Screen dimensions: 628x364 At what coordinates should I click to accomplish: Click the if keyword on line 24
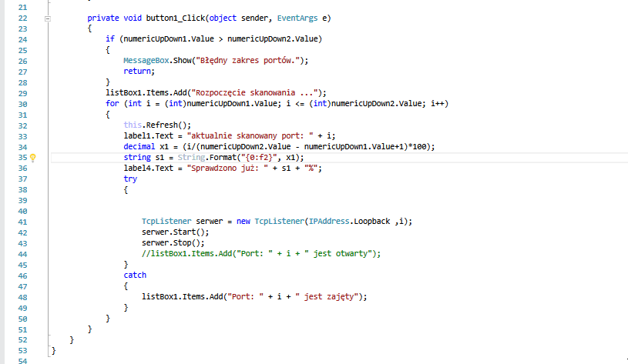click(110, 38)
